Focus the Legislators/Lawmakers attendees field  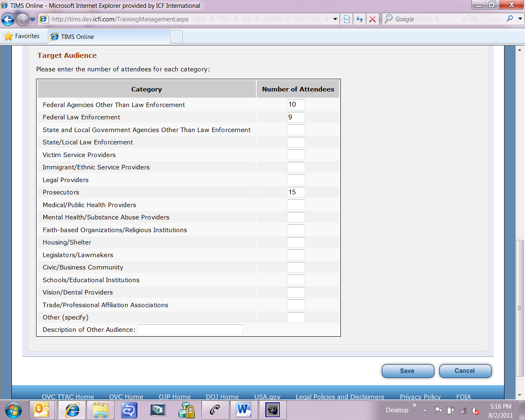[x=296, y=255]
